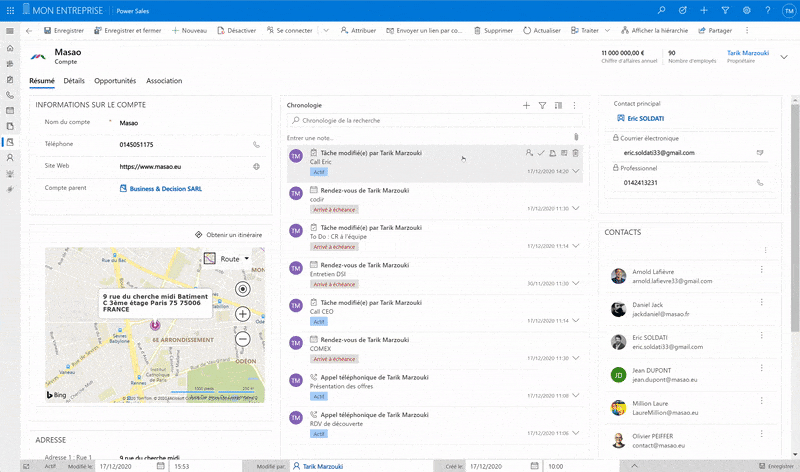The height and width of the screenshot is (472, 800).
Task: Click Supprimer in the command bar
Action: click(493, 31)
